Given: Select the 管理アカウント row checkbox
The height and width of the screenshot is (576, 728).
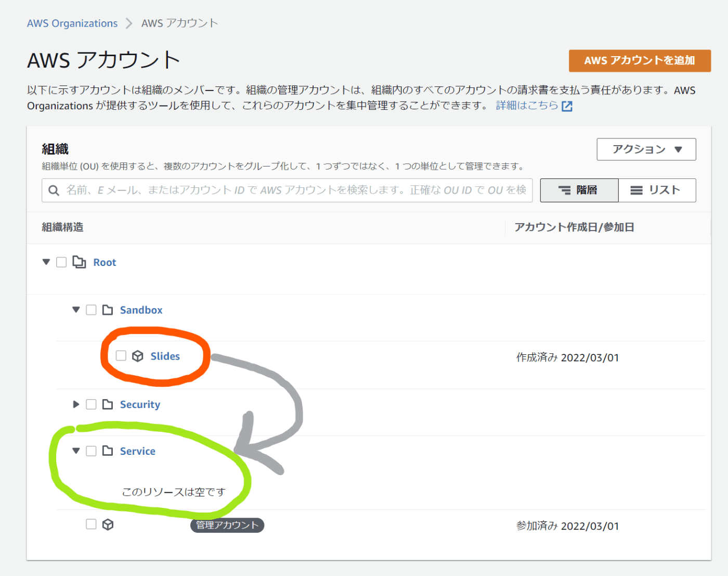Looking at the screenshot, I should 91,524.
